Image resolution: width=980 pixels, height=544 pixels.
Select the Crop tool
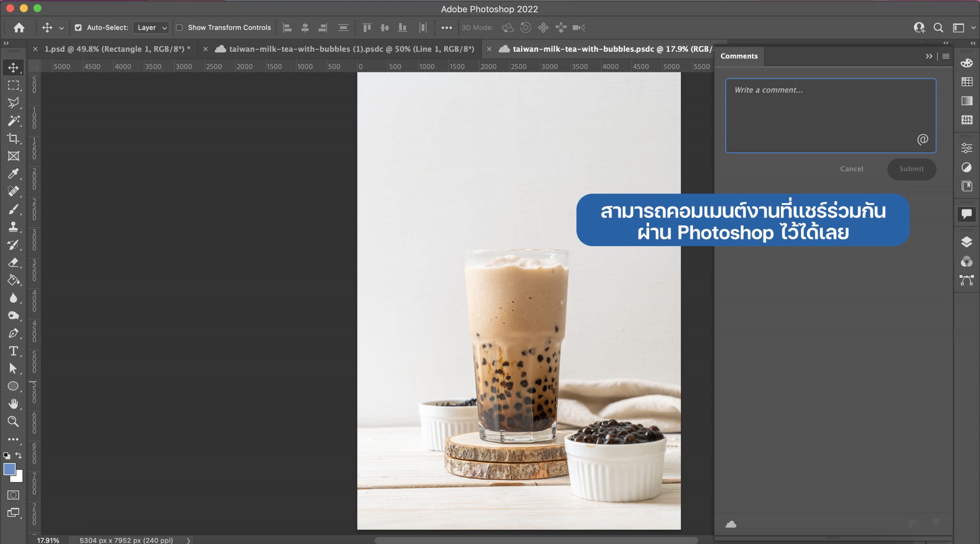point(13,138)
